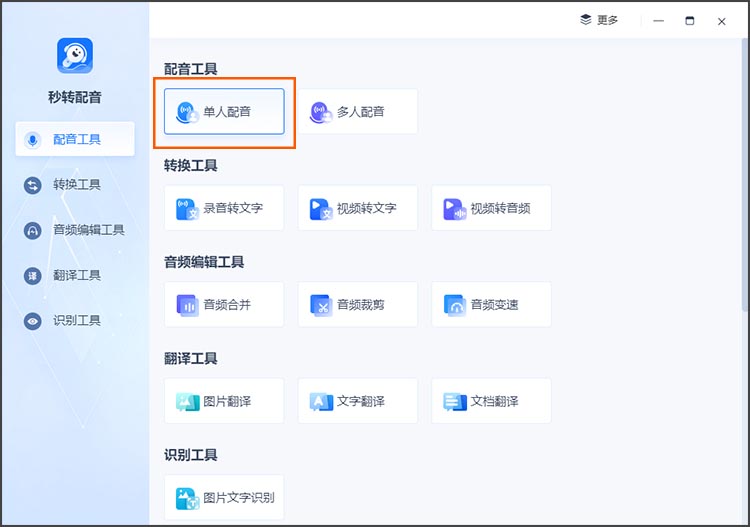
Task: Click the 转换工具 section heading
Action: pyautogui.click(x=190, y=165)
